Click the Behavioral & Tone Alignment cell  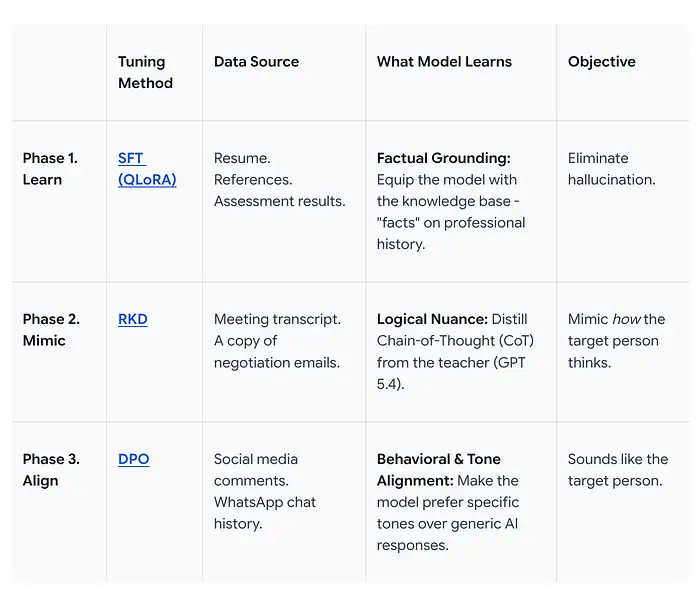[449, 502]
